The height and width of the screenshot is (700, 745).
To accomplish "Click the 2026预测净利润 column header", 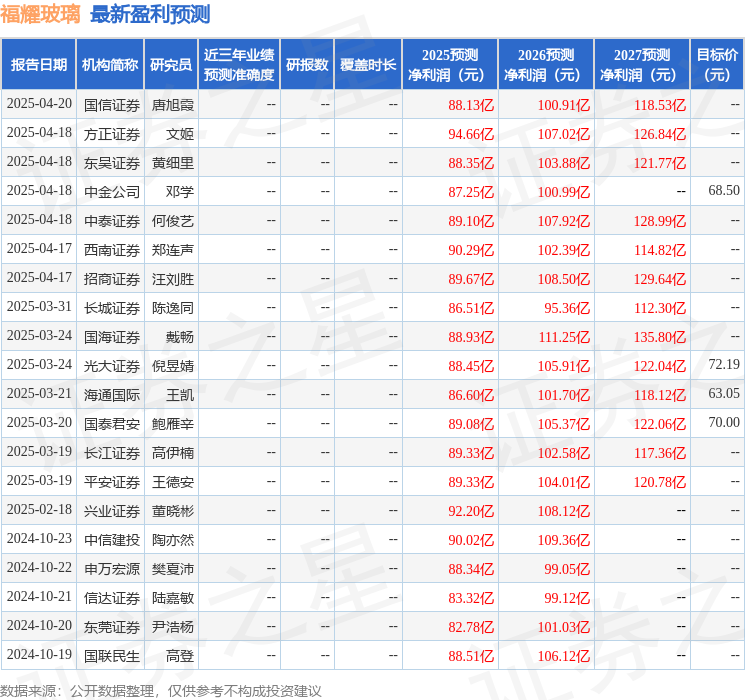I will (546, 65).
